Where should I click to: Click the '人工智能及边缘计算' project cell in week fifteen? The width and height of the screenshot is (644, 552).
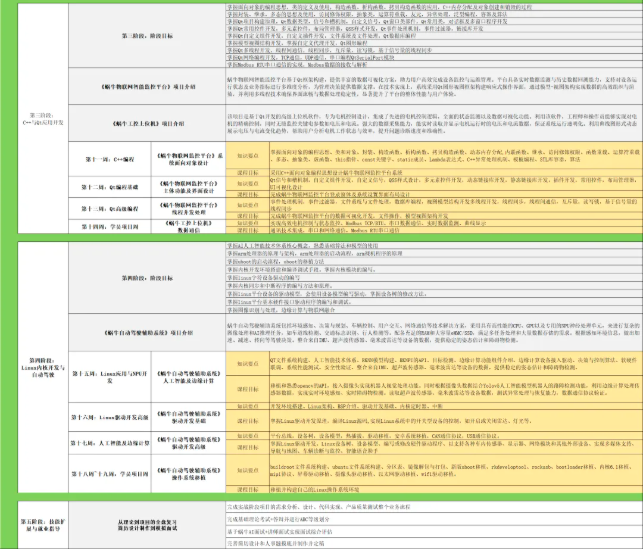[189, 377]
